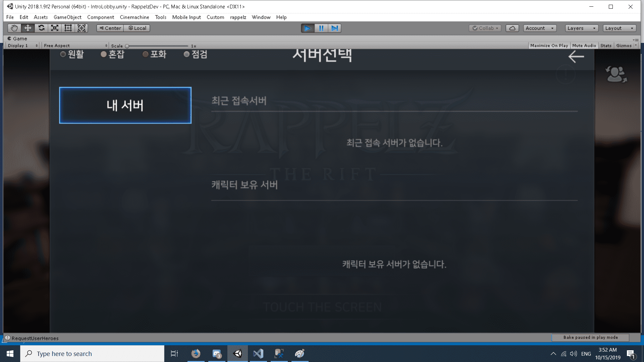The image size is (644, 362).
Task: Click the Pause button in toolbar
Action: click(x=321, y=28)
